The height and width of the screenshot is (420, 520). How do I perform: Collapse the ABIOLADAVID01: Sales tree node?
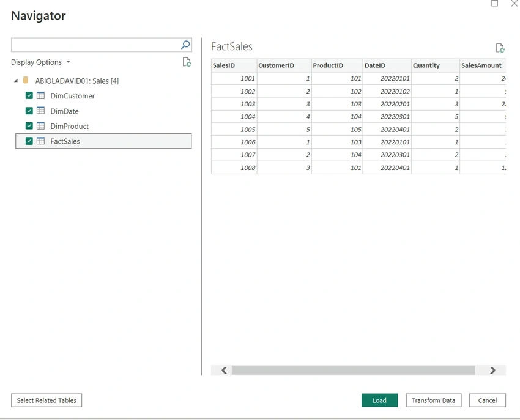pos(15,81)
